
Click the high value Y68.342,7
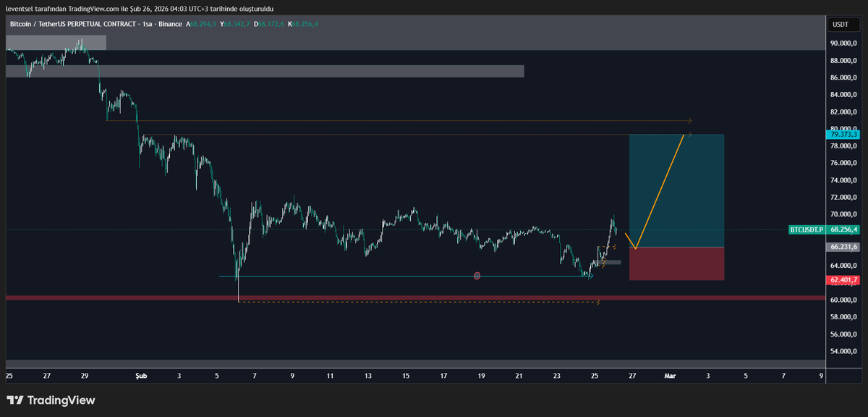click(x=234, y=24)
